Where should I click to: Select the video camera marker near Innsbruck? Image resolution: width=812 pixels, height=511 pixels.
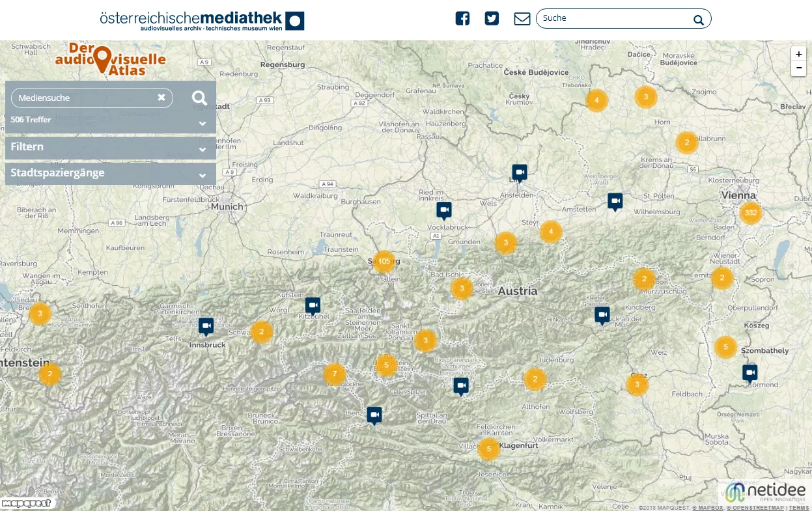(206, 325)
